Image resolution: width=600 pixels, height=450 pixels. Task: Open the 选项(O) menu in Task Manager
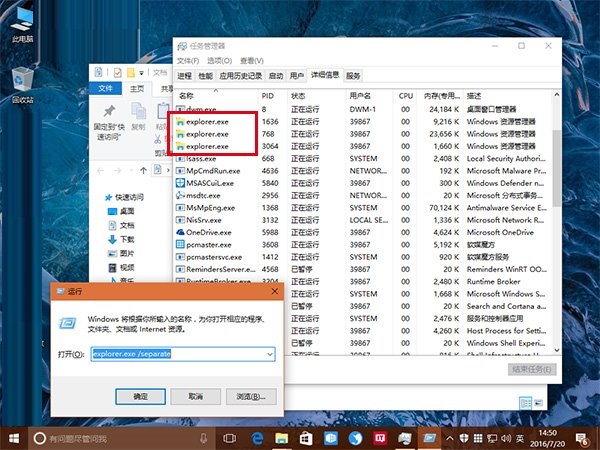[220, 60]
